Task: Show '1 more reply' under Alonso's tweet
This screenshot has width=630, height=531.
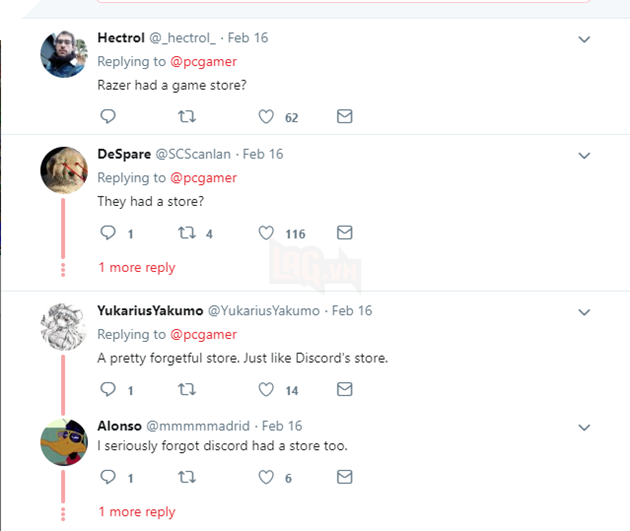Action: pyautogui.click(x=136, y=512)
